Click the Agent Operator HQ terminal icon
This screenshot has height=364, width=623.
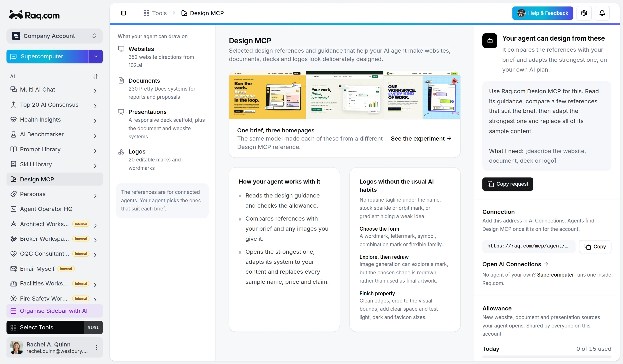click(13, 209)
